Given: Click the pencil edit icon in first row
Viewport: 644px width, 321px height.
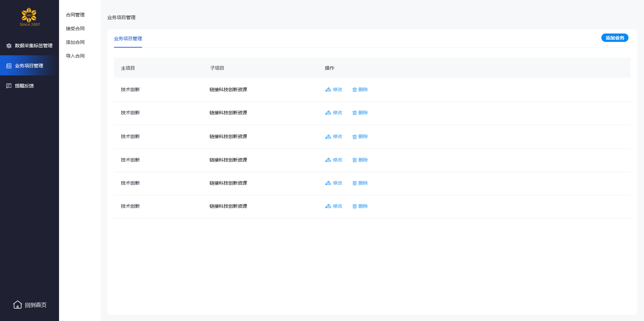Looking at the screenshot, I should pyautogui.click(x=328, y=90).
